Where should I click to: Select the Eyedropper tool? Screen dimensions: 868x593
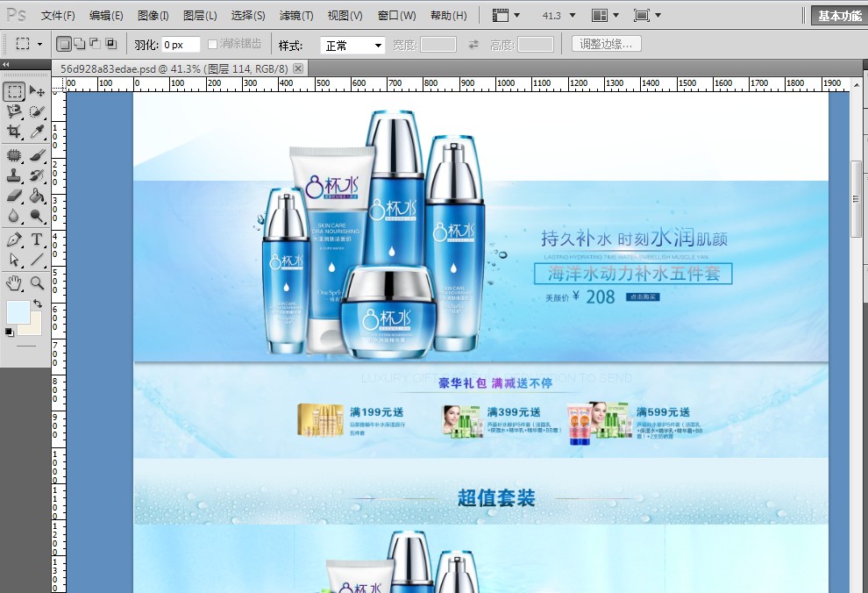click(x=37, y=132)
